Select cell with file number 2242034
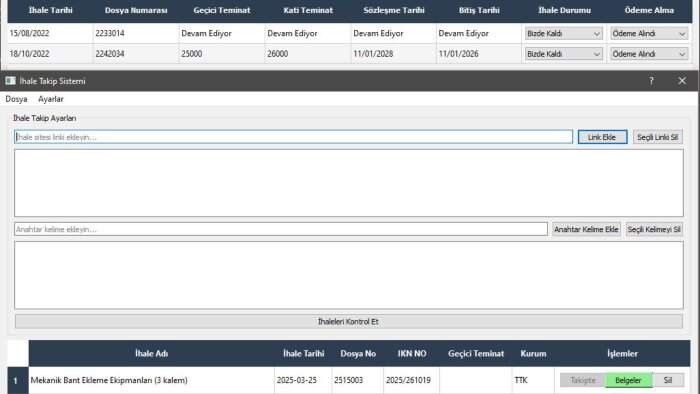The height and width of the screenshot is (394, 700). tap(136, 54)
